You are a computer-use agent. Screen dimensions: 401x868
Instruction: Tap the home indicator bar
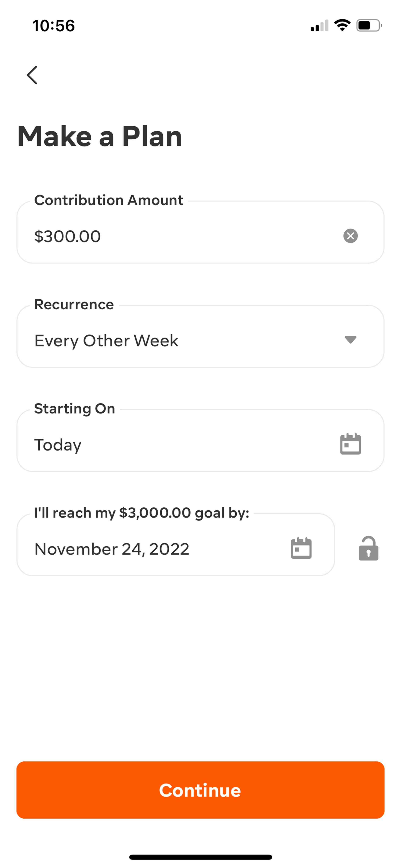200,857
